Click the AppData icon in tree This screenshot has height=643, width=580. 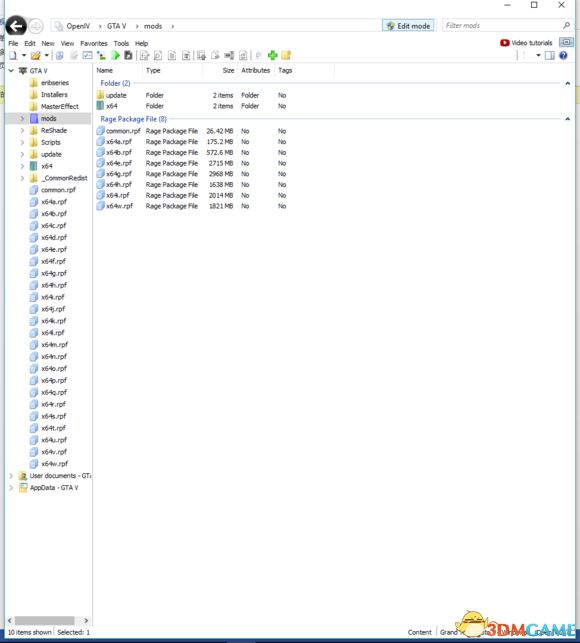(23, 488)
